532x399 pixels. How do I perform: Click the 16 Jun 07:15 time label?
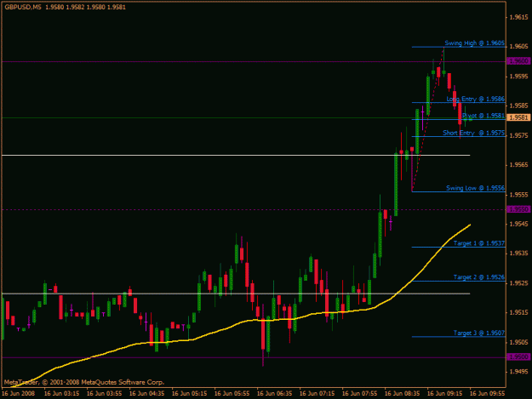click(x=317, y=394)
